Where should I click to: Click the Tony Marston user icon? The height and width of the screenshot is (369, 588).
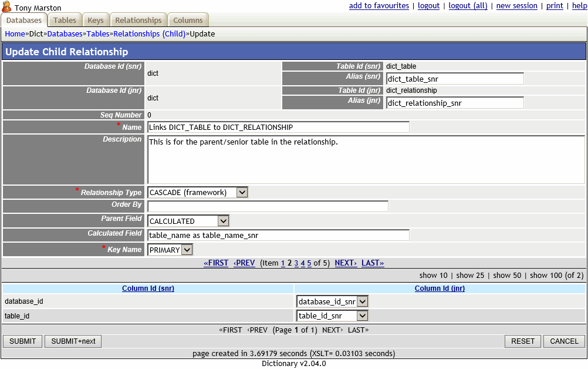pos(6,8)
